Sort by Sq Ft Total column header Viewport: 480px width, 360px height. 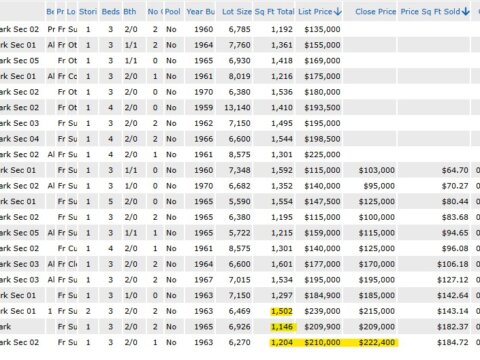(x=274, y=12)
